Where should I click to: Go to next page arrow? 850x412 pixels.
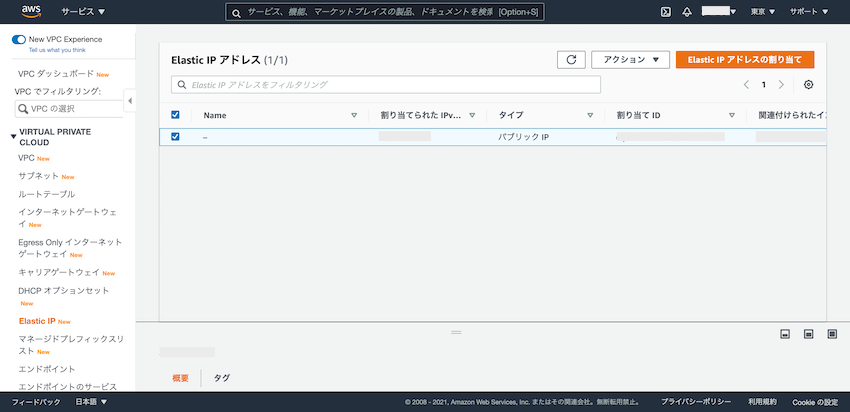781,85
